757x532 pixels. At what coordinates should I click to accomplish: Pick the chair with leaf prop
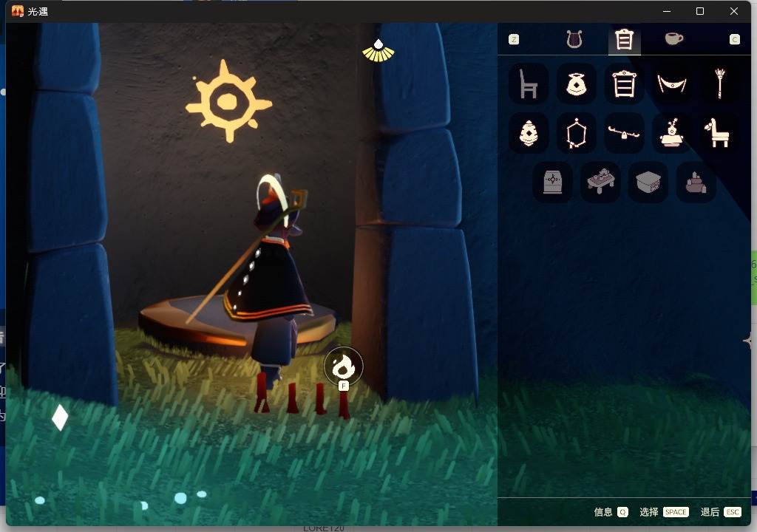(719, 133)
